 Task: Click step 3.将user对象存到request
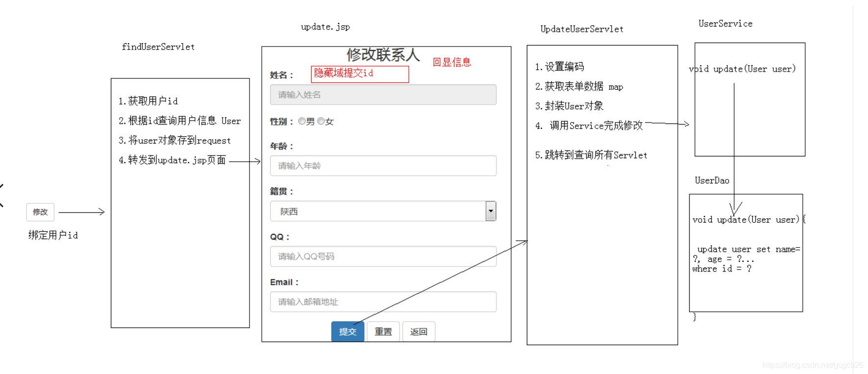pos(174,140)
